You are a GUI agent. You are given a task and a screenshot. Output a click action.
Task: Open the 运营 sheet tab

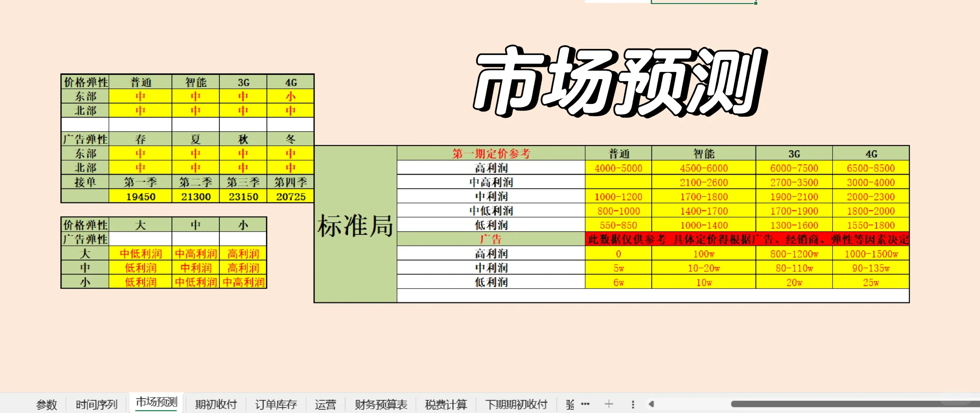click(326, 403)
